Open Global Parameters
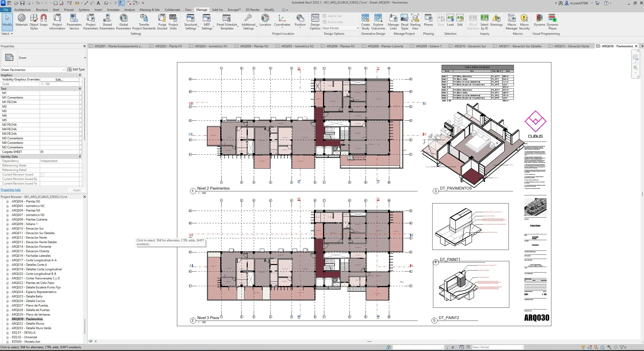 (123, 22)
